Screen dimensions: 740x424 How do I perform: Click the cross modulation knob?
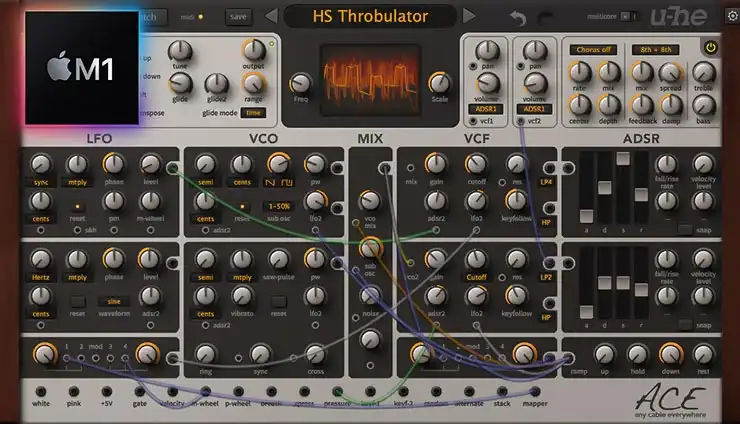click(315, 354)
